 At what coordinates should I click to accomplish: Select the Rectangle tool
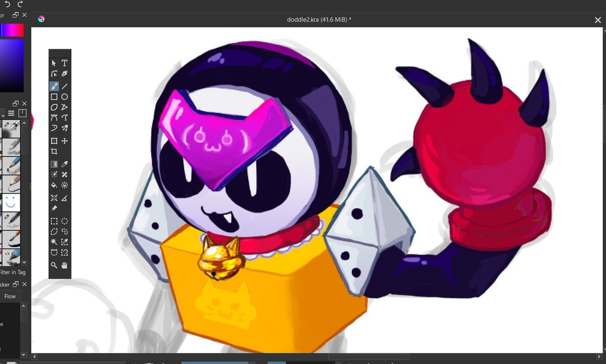click(x=54, y=97)
